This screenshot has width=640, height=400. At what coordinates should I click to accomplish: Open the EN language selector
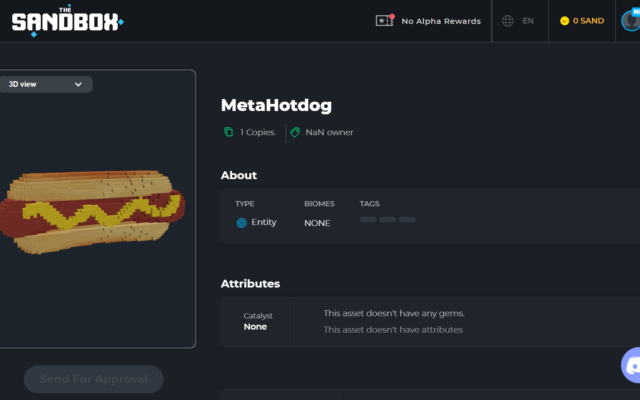tap(528, 21)
